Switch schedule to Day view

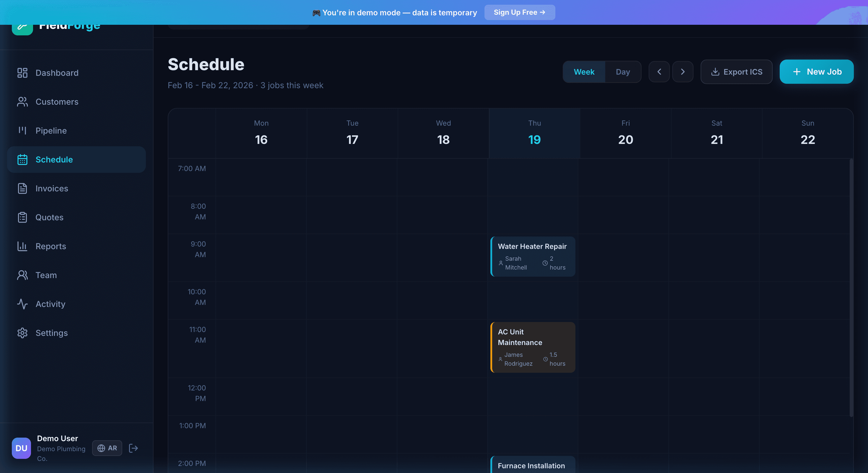(623, 72)
